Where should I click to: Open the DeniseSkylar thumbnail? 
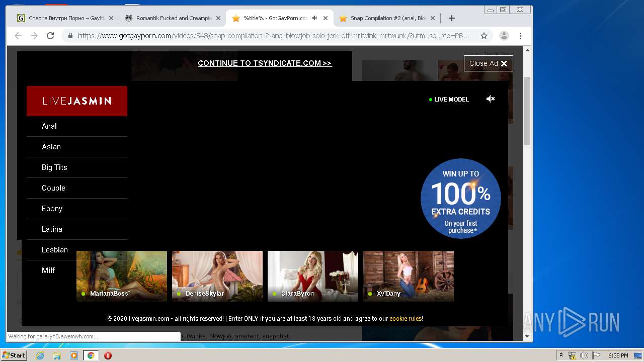coord(217,276)
